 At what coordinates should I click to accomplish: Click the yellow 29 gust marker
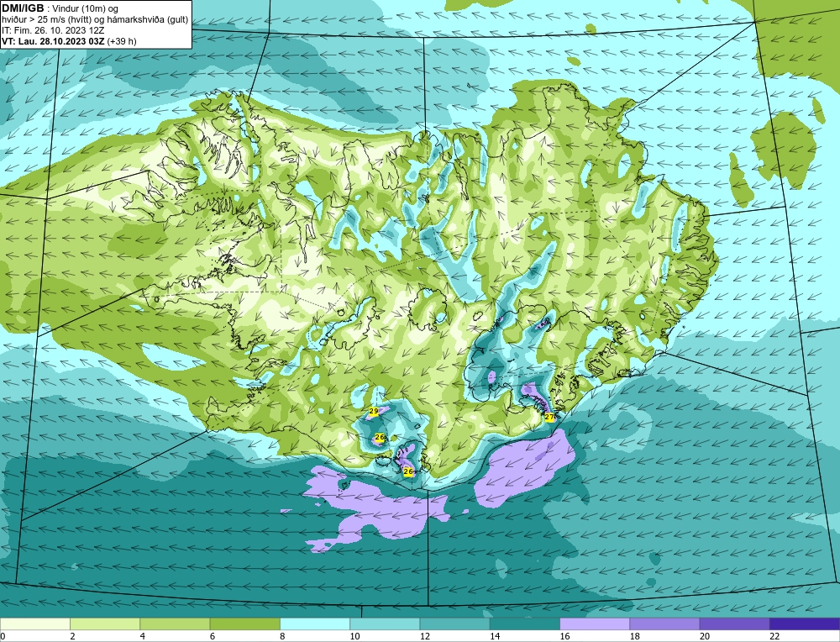(374, 412)
